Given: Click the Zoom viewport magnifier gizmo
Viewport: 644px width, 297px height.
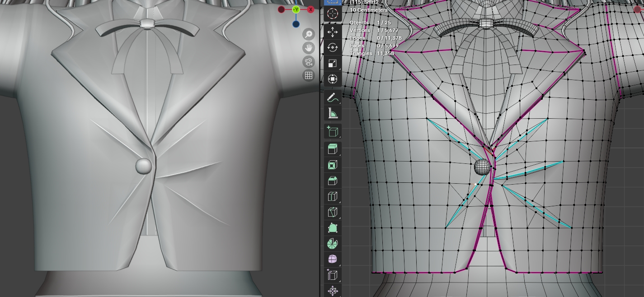Looking at the screenshot, I should click(x=309, y=34).
